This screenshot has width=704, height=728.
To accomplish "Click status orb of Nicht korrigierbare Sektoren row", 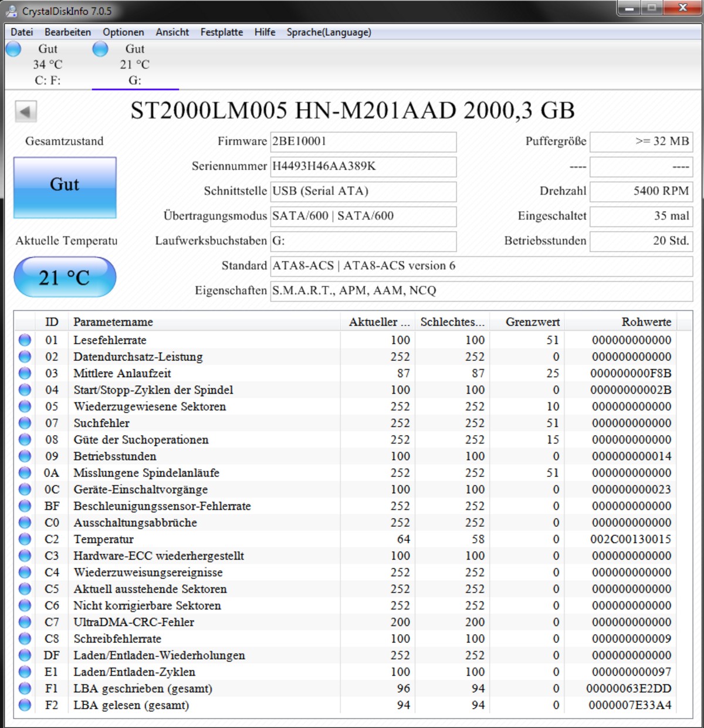I will pos(25,605).
